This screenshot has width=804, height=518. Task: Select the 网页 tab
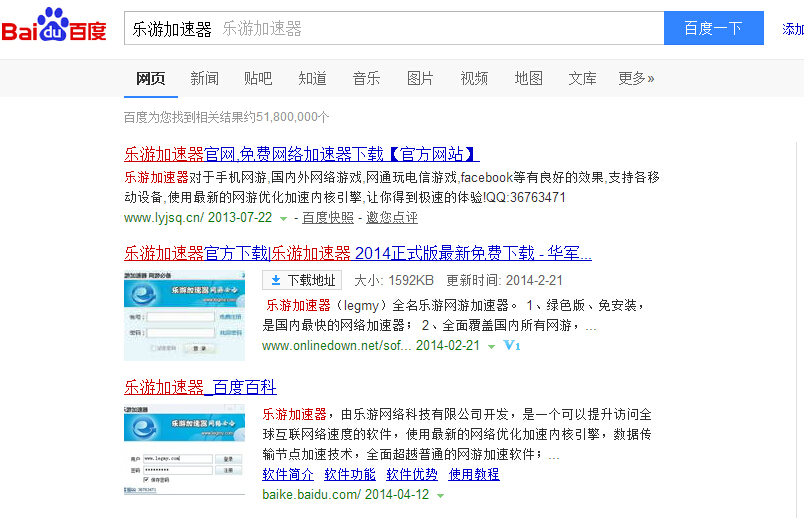[151, 78]
